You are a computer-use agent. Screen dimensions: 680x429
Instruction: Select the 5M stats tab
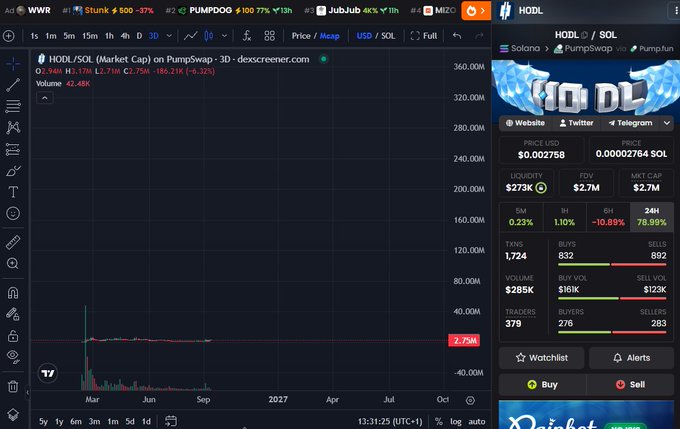point(521,217)
